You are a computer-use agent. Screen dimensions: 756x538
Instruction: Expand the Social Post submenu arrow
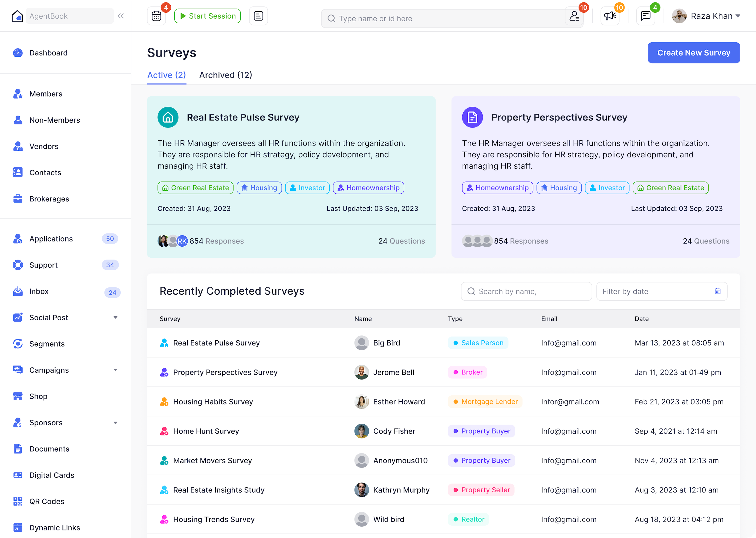pyautogui.click(x=115, y=317)
